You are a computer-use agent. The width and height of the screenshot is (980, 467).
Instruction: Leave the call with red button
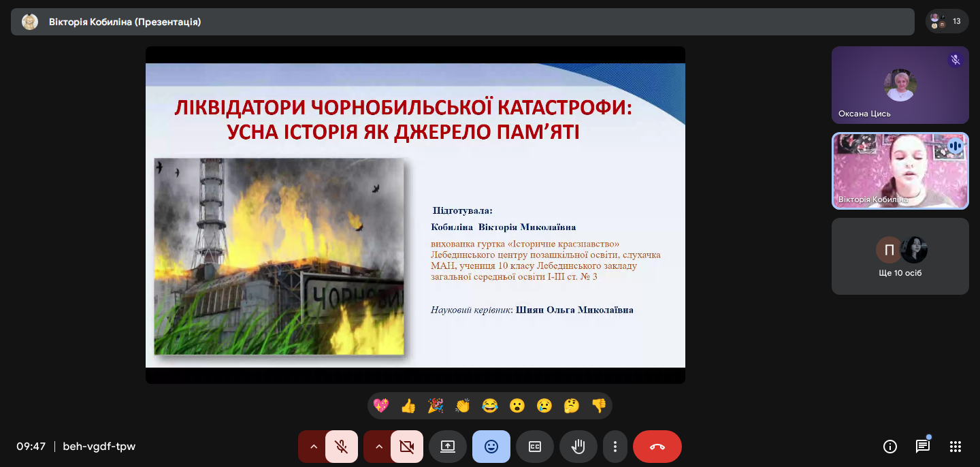657,447
